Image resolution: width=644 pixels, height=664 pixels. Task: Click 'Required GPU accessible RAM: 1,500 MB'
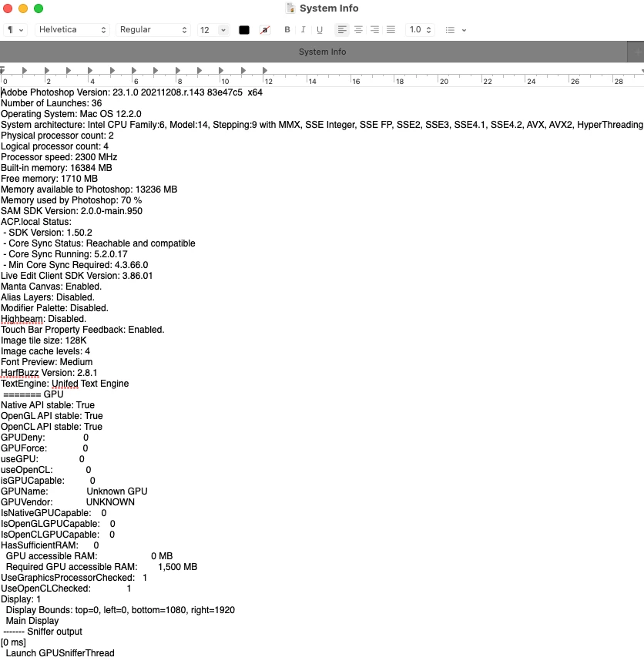[102, 568]
